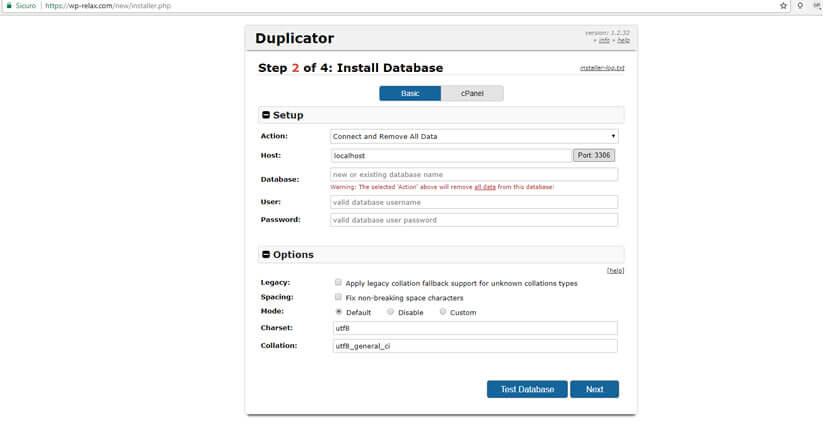
Task: Click the Host input field
Action: click(x=451, y=156)
